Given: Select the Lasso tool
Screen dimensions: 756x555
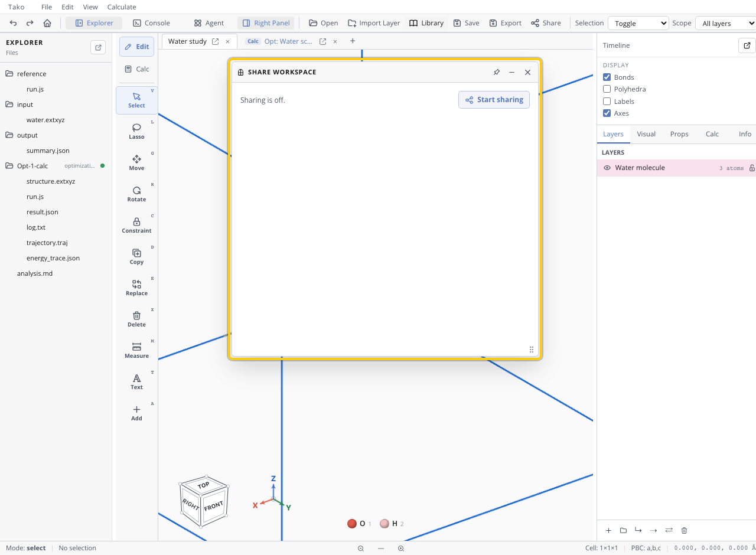Looking at the screenshot, I should click(136, 131).
